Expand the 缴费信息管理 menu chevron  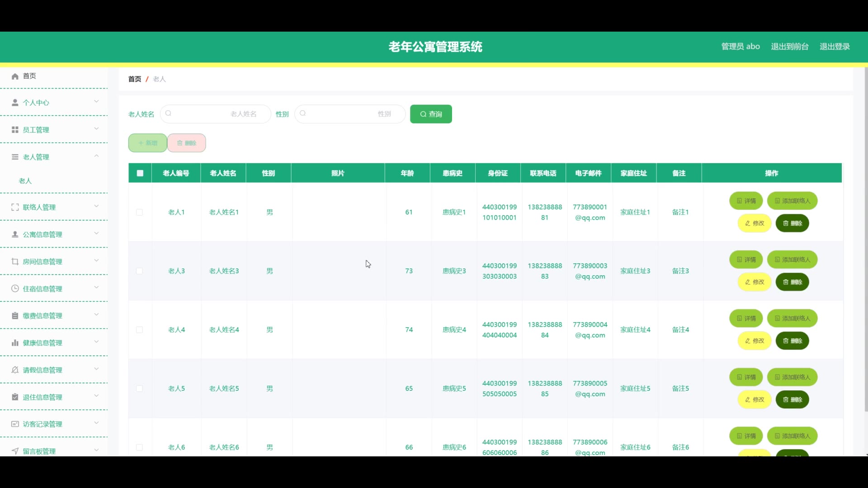point(96,315)
